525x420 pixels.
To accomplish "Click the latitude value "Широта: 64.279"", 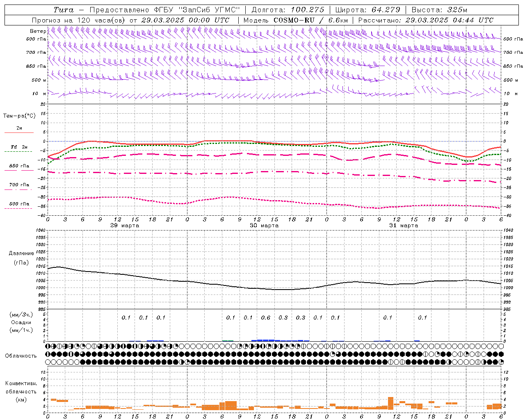I will pos(367,10).
